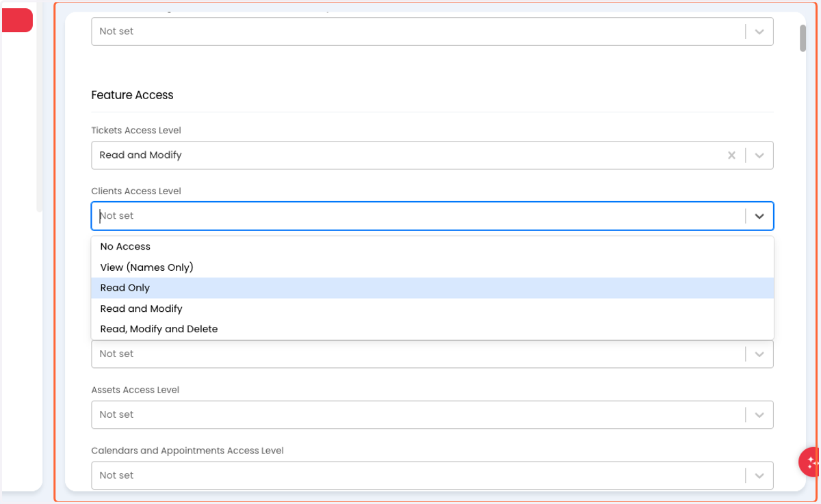Click the red button in sidebar
821x504 pixels.
(x=17, y=20)
